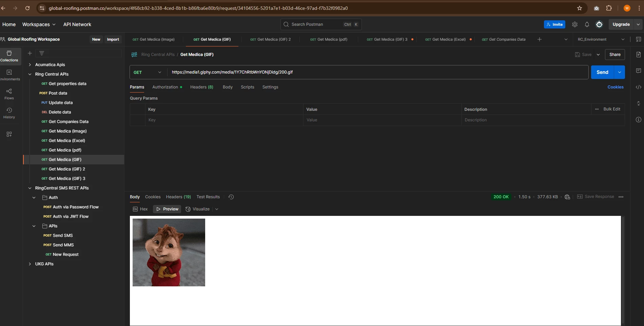Open the History sidebar panel

tap(9, 113)
